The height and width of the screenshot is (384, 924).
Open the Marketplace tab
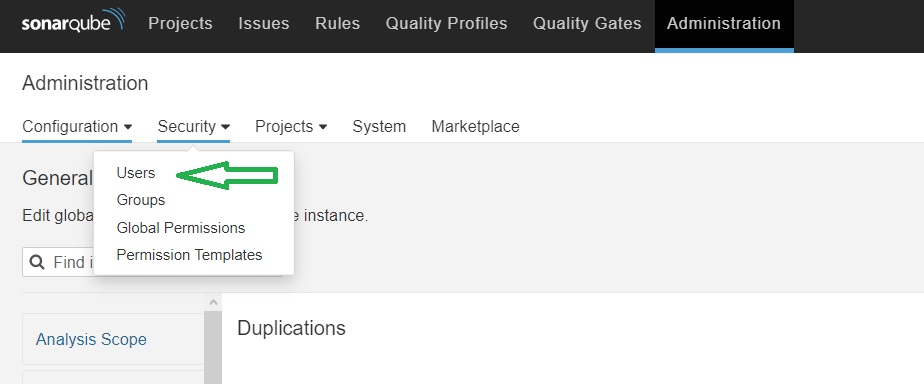click(476, 127)
